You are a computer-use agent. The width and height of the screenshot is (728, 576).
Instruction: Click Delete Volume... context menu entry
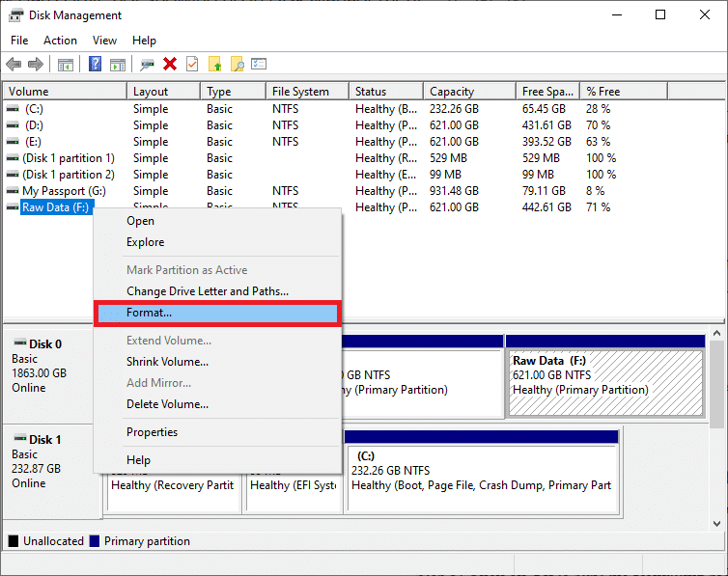coord(167,404)
